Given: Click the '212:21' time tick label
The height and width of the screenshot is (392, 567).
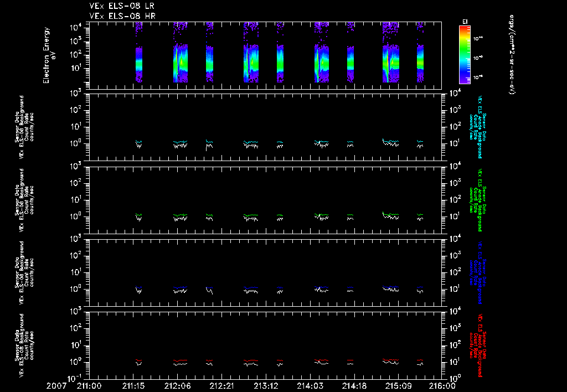Looking at the screenshot, I should coord(221,386).
